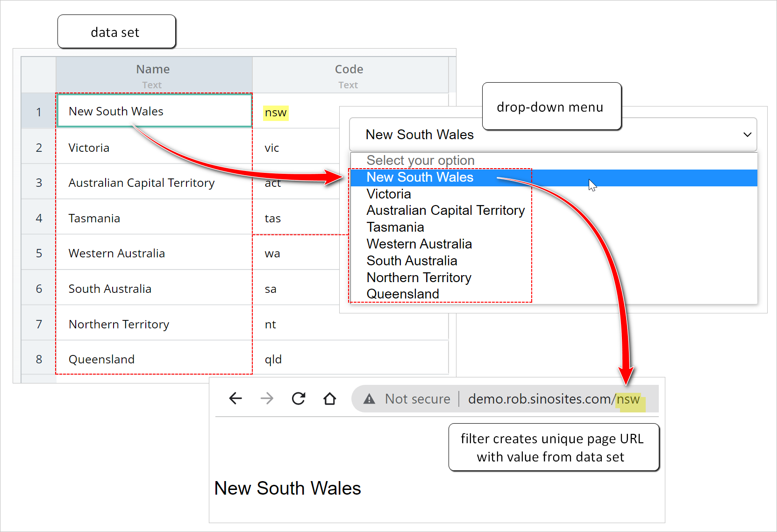Viewport: 777px width, 532px height.
Task: Click the highlighted nsw code cell
Action: [x=276, y=113]
